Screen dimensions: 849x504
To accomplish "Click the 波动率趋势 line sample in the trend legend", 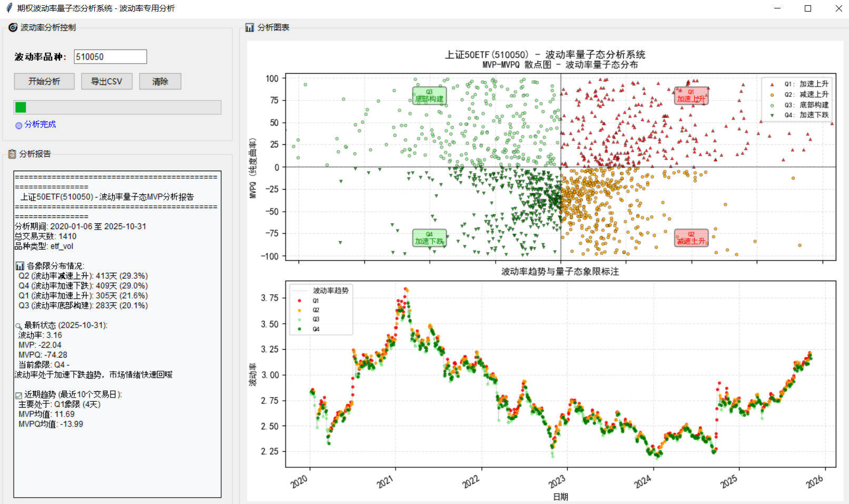I will tap(299, 291).
